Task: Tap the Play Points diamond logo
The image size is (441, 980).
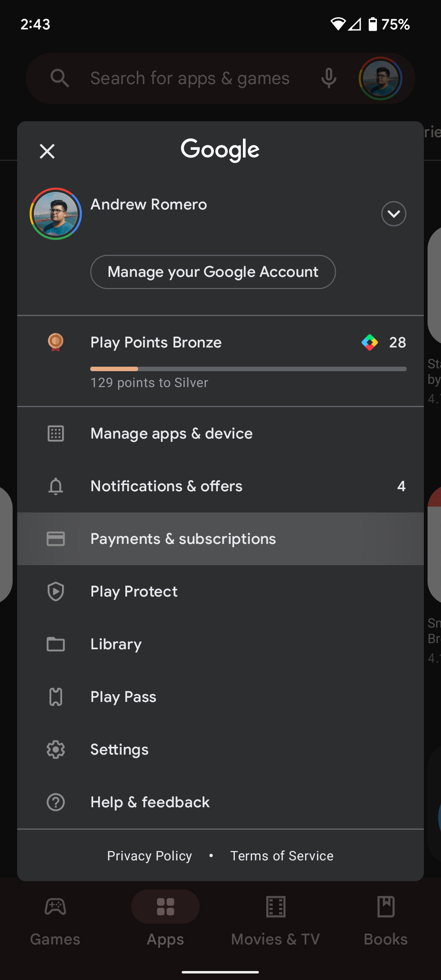Action: pyautogui.click(x=370, y=343)
